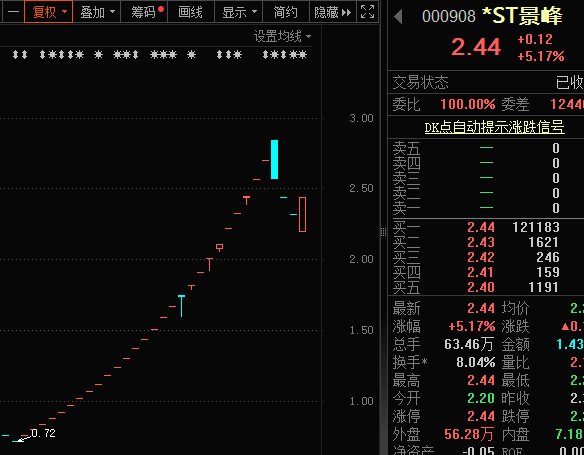Click the panel splitter handle beside chart
Viewport: 584px width, 455px height.
pyautogui.click(x=383, y=232)
